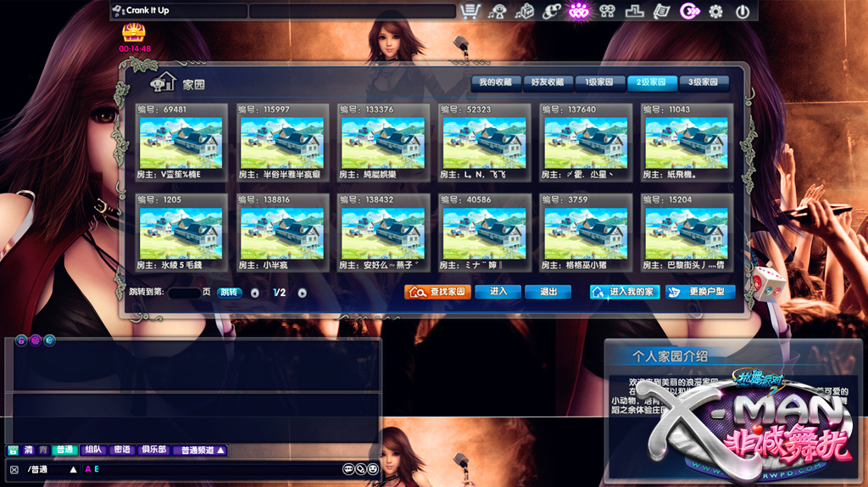Toggle the chat lock icon above chat box
Image resolution: width=868 pixels, height=487 pixels.
pos(21,340)
